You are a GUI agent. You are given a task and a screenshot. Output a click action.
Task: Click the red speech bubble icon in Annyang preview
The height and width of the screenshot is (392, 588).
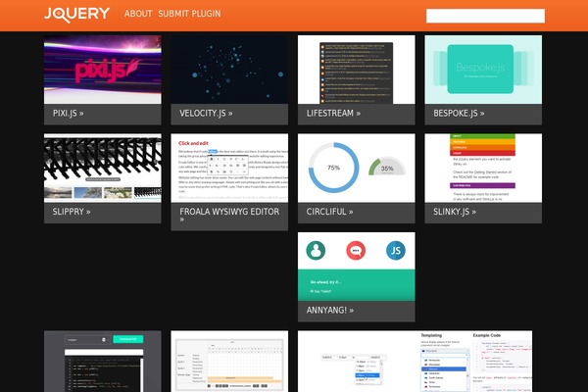tap(356, 250)
